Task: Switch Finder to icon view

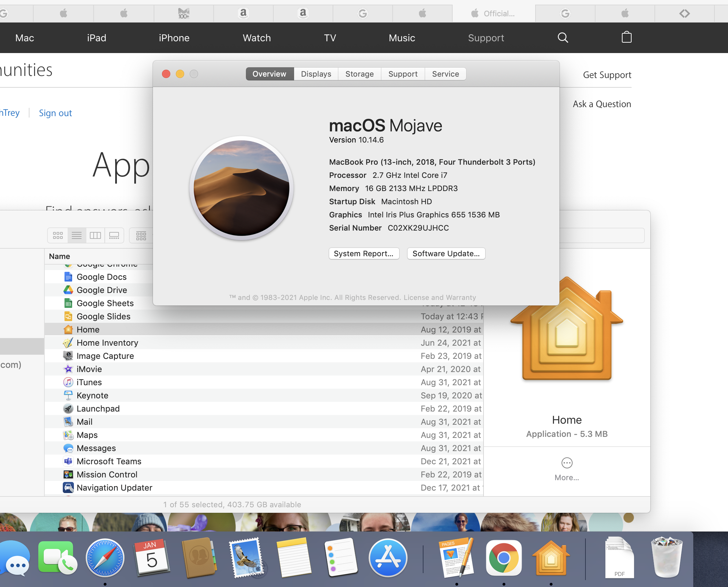Action: click(58, 236)
